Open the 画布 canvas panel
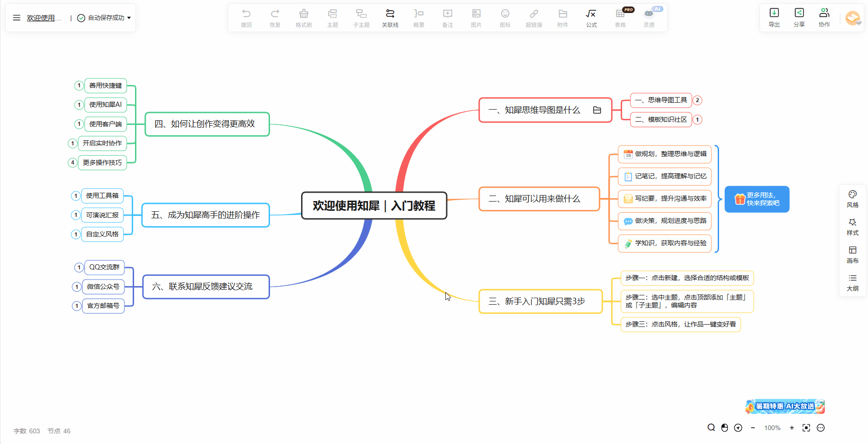This screenshot has width=868, height=444. [x=853, y=255]
